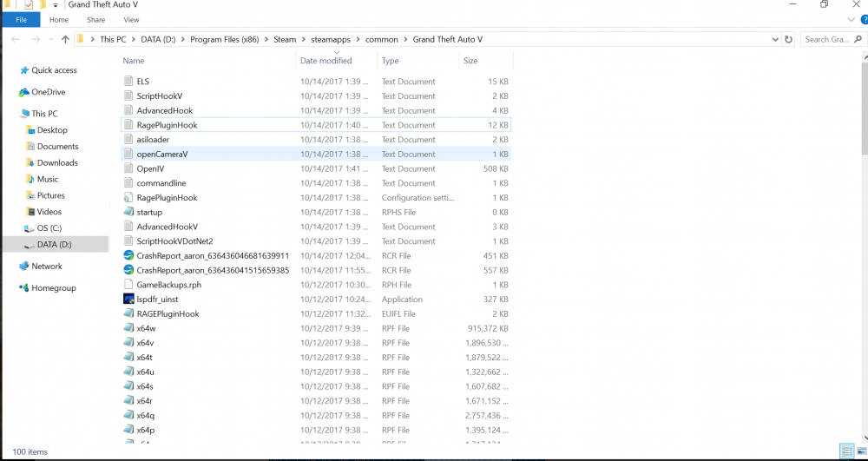Select the x64w RPF archive icon

tap(128, 328)
